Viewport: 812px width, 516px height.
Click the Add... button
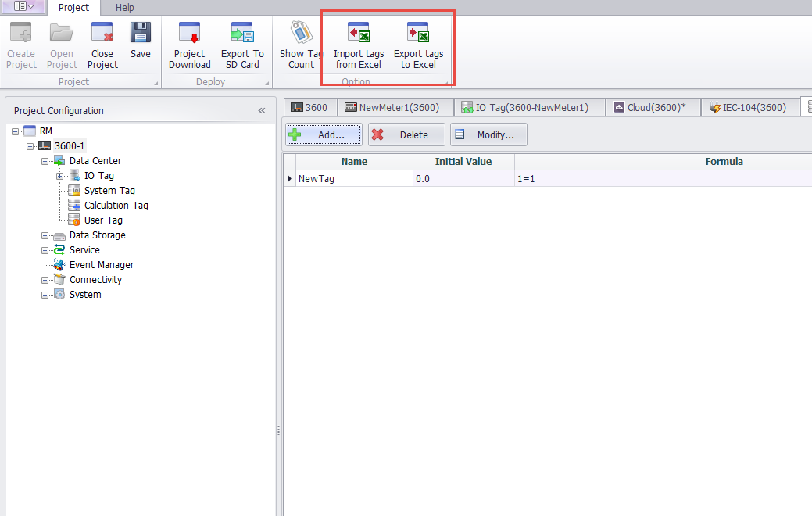click(x=324, y=134)
